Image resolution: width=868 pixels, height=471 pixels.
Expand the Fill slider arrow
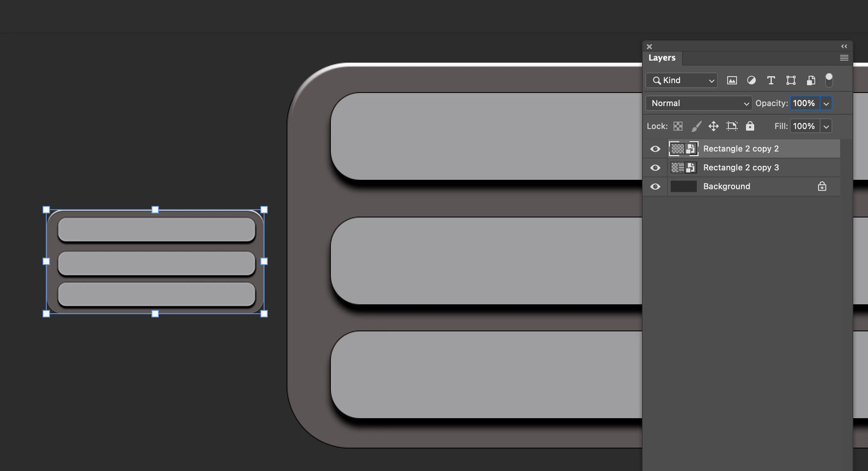[x=826, y=127]
